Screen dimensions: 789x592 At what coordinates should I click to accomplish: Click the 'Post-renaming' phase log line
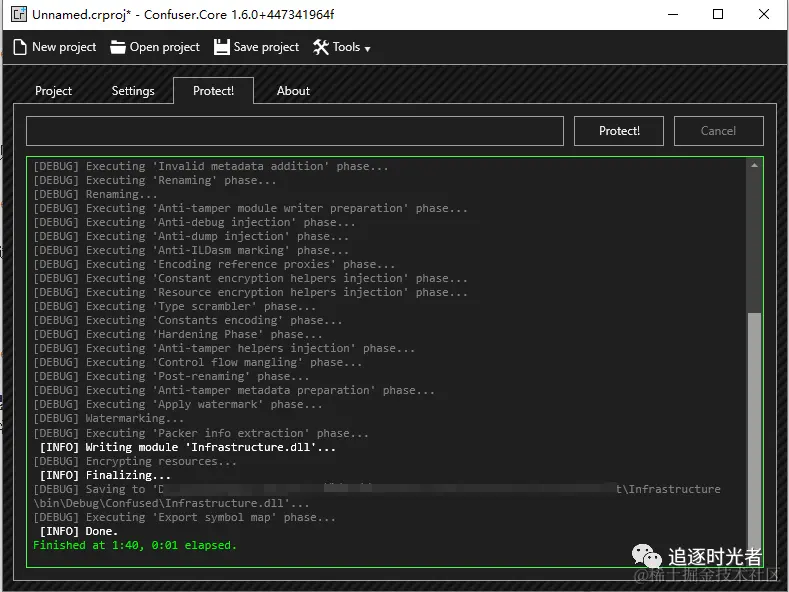tap(171, 377)
